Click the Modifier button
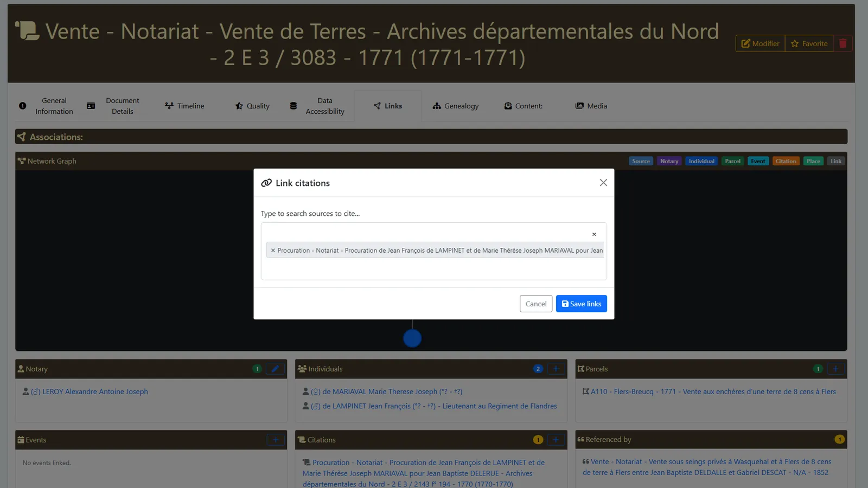 click(x=760, y=43)
